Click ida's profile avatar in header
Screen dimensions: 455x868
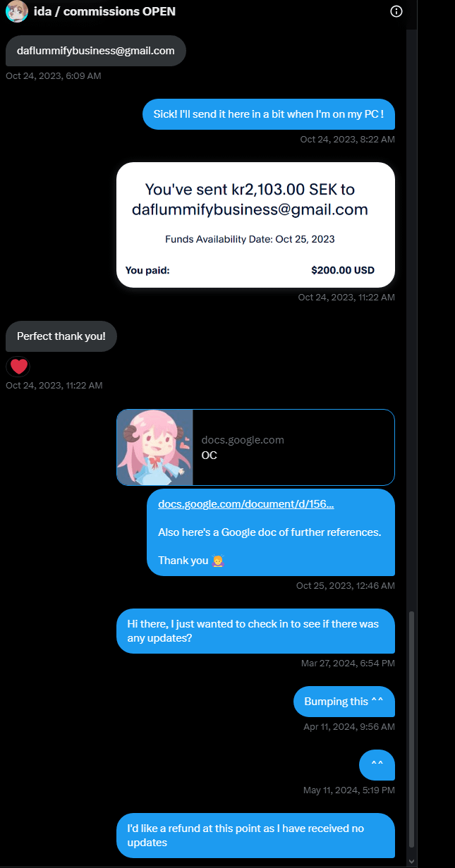click(x=17, y=11)
